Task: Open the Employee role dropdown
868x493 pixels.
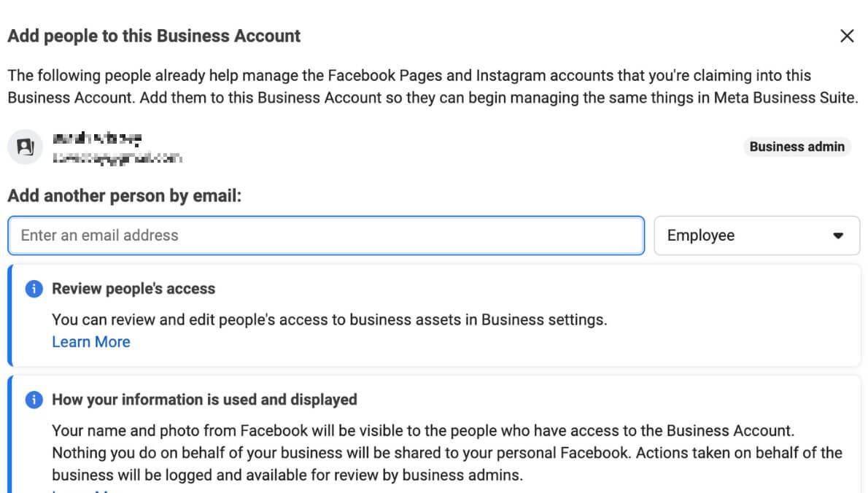Action: pos(756,235)
